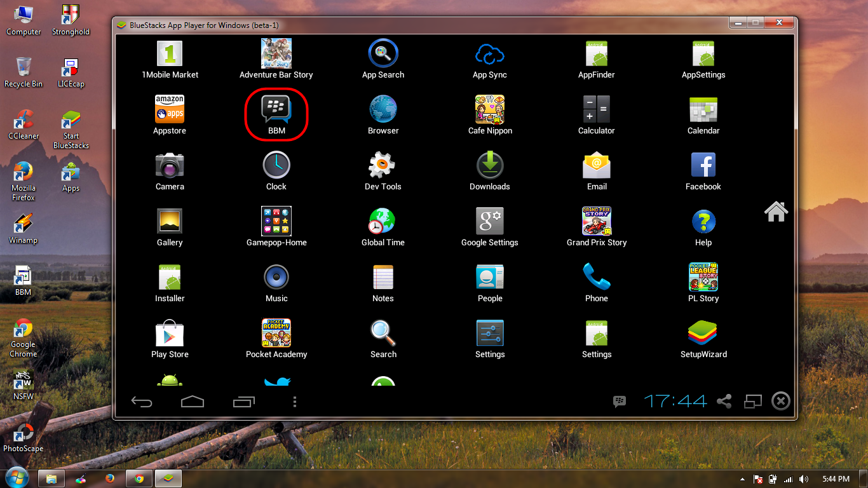Select the Winamp desktop shortcut

24,229
